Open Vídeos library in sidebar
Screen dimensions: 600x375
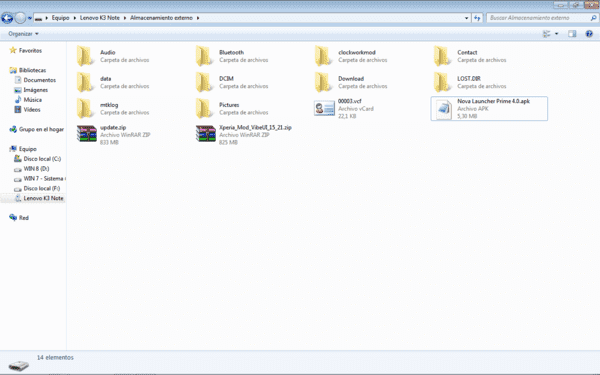pos(32,110)
